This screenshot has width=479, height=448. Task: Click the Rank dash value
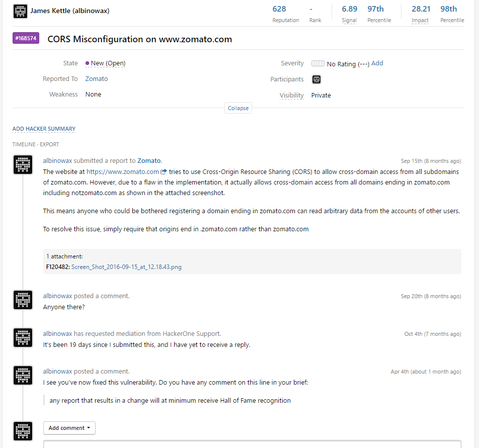point(311,9)
